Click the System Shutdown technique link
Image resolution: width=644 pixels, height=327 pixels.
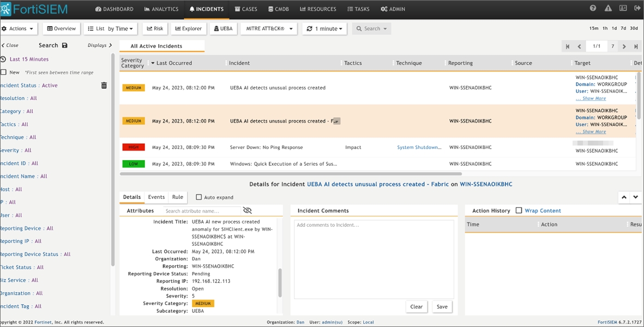[x=419, y=147]
